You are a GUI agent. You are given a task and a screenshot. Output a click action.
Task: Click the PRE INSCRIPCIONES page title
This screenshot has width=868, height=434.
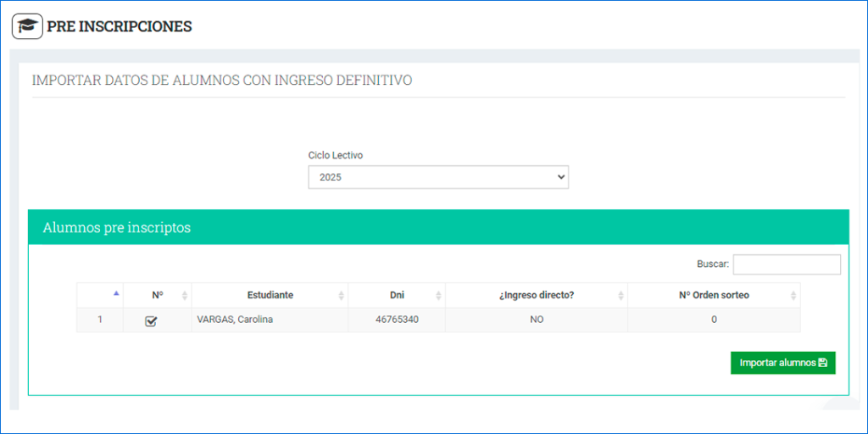tap(119, 26)
